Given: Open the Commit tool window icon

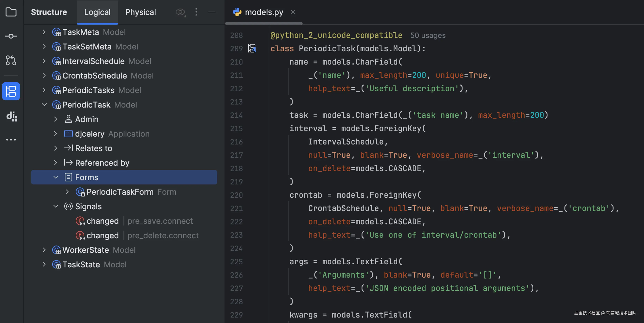Looking at the screenshot, I should (x=11, y=36).
